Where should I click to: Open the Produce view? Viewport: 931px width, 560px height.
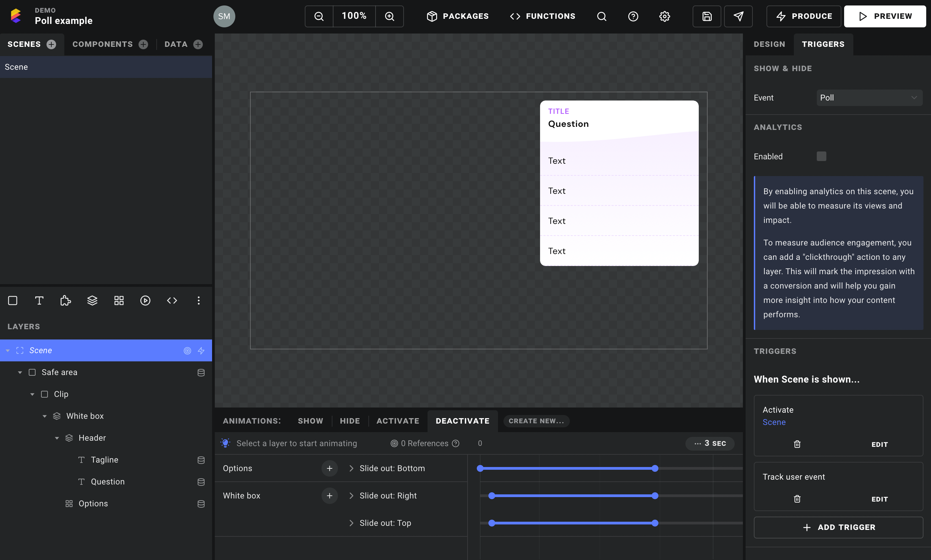click(804, 16)
